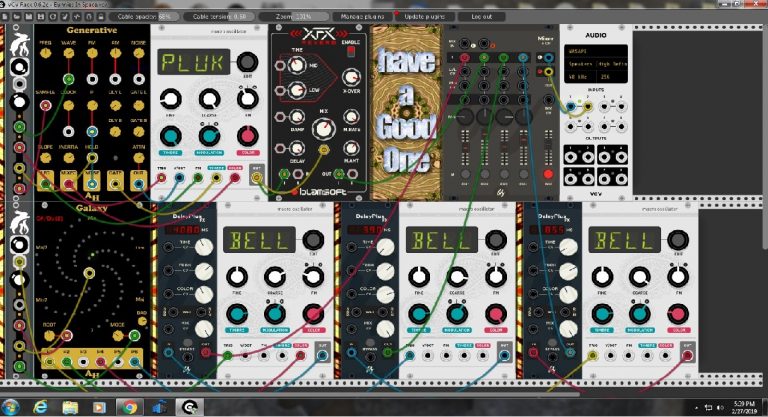The height and width of the screenshot is (417, 768).
Task: Click the taskbar clock
Action: [744, 407]
